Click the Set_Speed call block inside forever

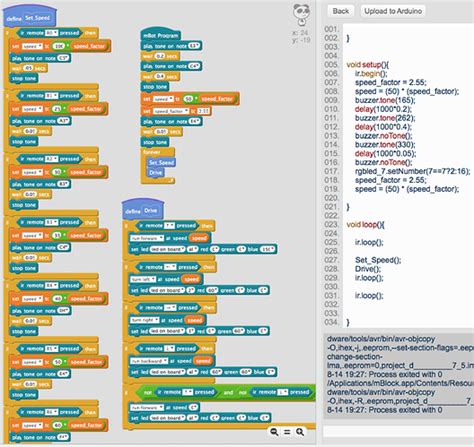coord(161,162)
